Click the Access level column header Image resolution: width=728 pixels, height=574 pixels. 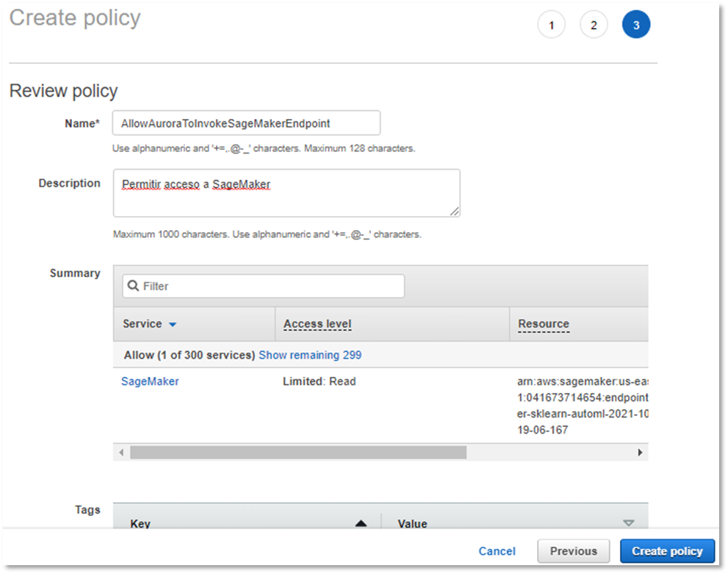[317, 324]
